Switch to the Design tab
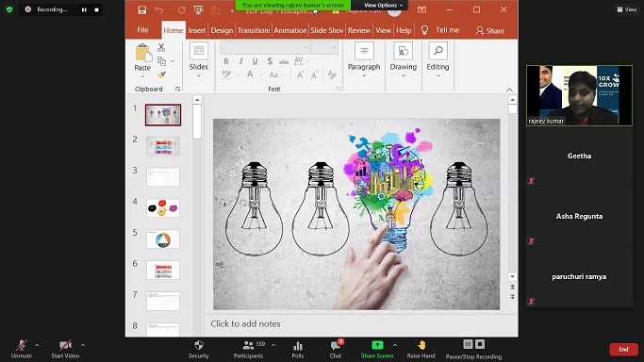This screenshot has width=644, height=362. 222,30
